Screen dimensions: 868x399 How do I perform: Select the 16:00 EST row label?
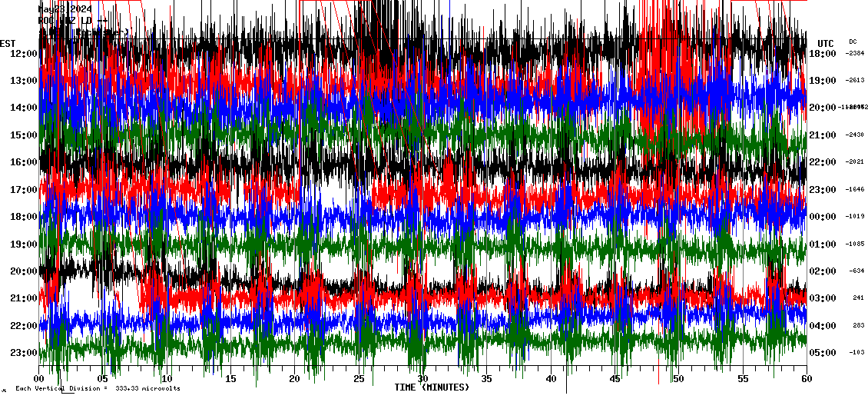24,162
